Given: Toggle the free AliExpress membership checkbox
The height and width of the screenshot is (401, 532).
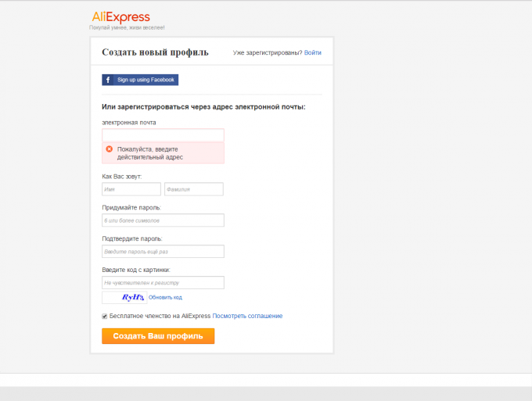Looking at the screenshot, I should click(x=105, y=316).
